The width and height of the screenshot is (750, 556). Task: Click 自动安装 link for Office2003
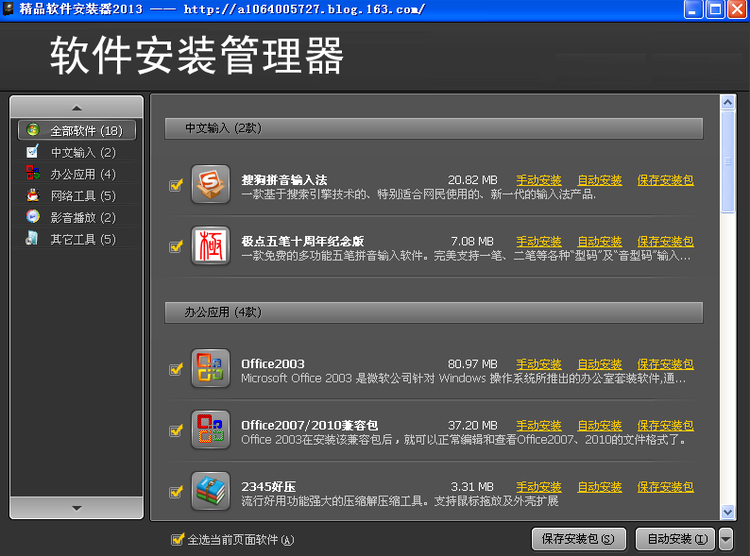[600, 364]
